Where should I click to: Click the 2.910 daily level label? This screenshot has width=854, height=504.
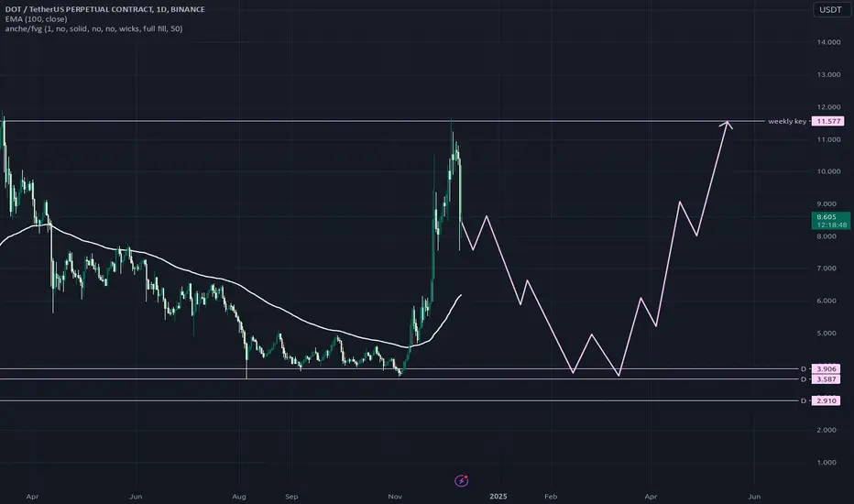tap(826, 401)
